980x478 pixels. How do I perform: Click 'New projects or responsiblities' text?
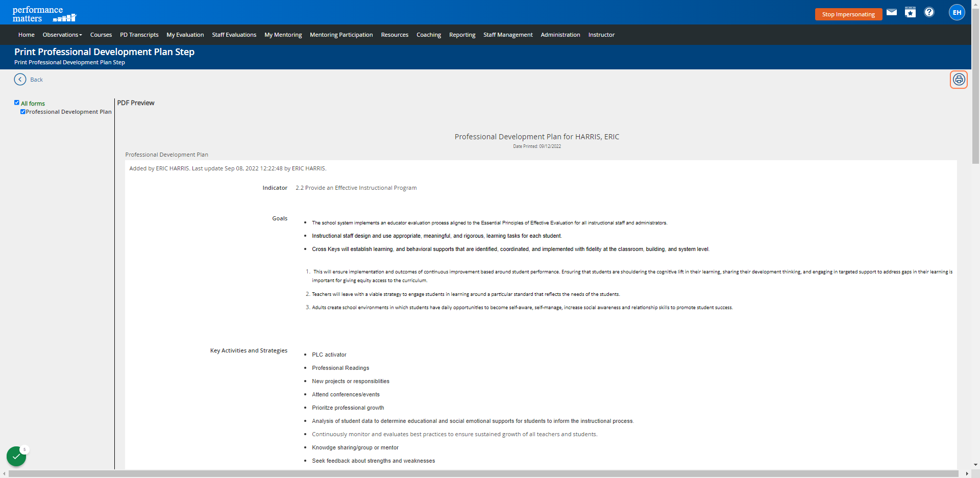pos(351,381)
